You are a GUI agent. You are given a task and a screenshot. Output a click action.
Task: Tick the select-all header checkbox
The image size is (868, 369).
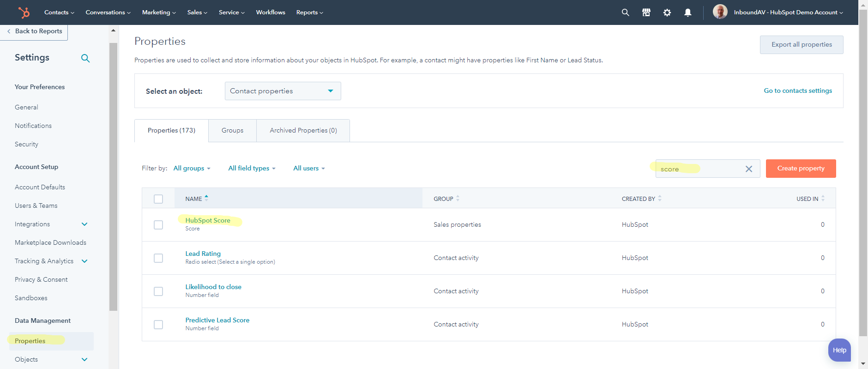click(x=158, y=199)
